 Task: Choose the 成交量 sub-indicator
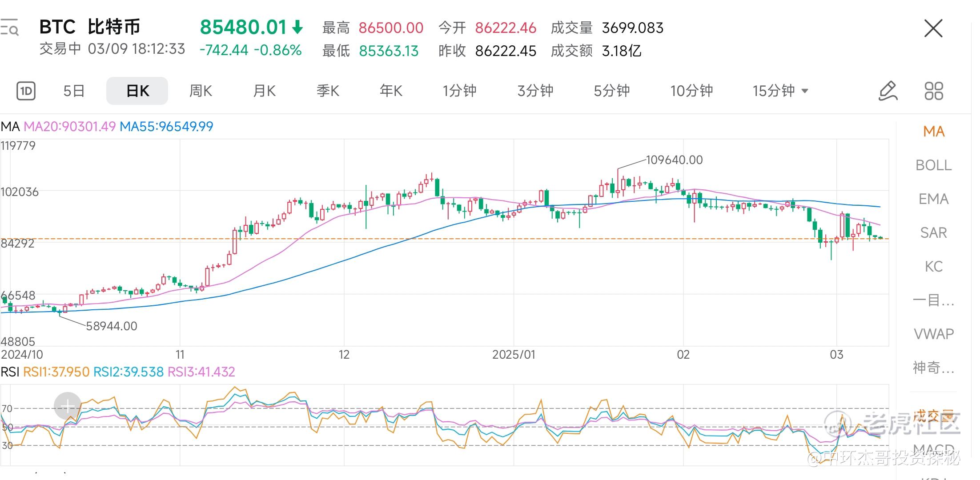coord(934,416)
